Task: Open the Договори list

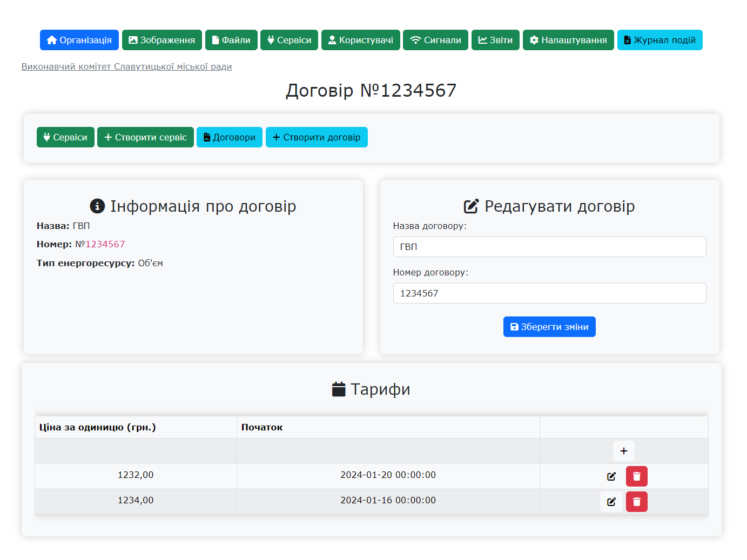Action: click(x=229, y=137)
